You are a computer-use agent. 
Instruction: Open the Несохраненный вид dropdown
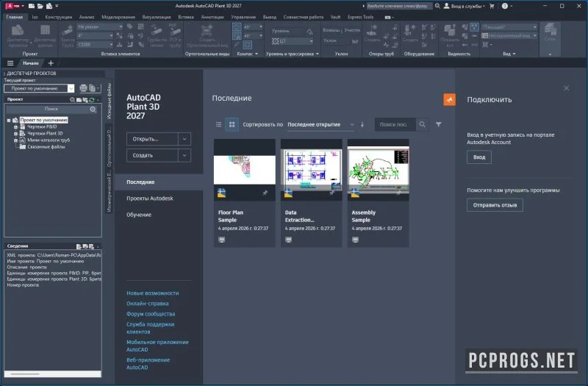click(x=509, y=35)
